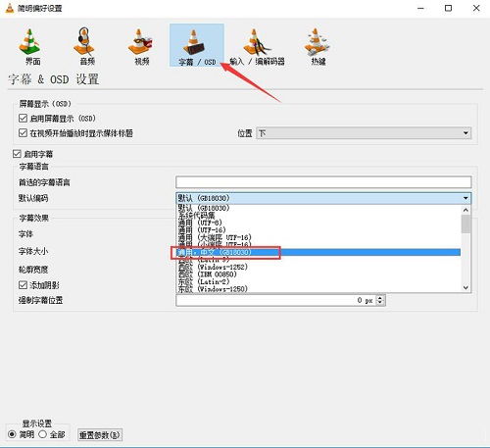Click the 重置参数(R) button

click(x=100, y=435)
